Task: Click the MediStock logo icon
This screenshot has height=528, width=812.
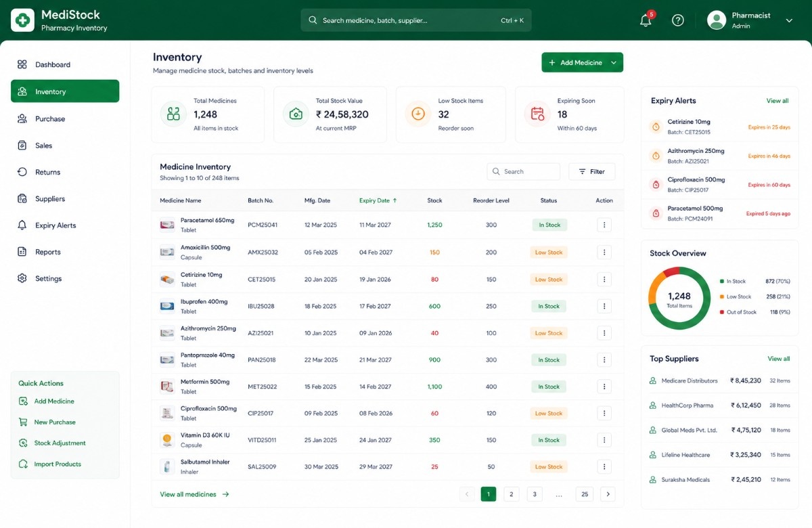Action: point(22,20)
